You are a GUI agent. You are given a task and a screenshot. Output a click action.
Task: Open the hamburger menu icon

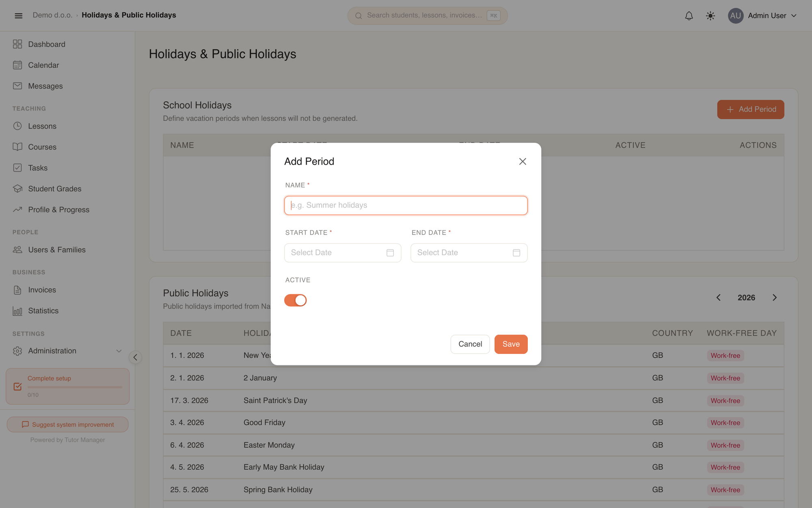[18, 15]
